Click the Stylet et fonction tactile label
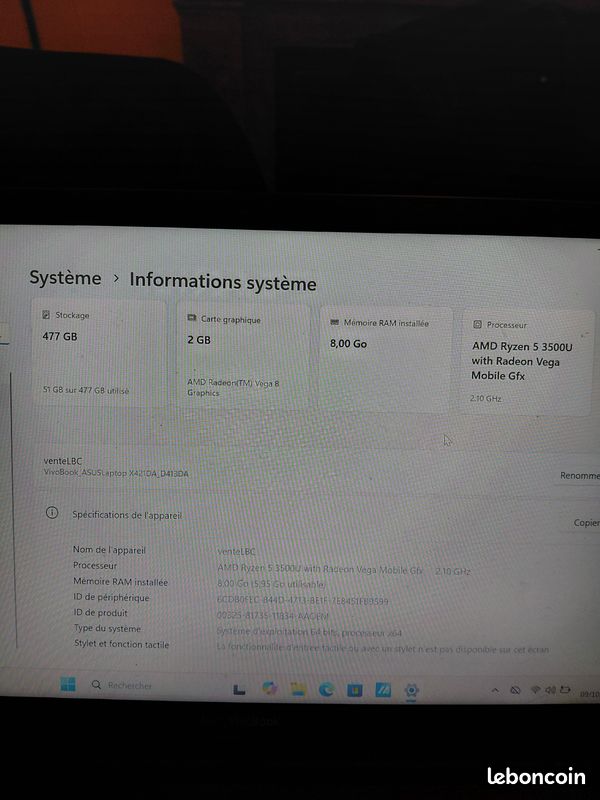The height and width of the screenshot is (800, 600). 121,644
